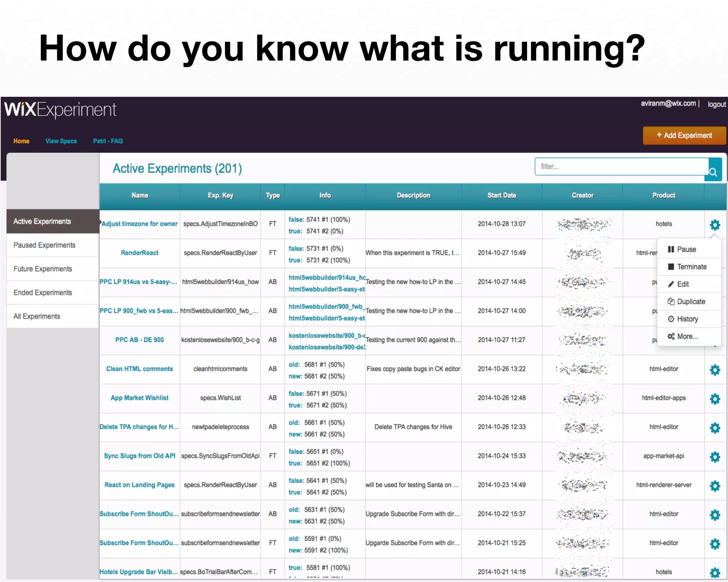The height and width of the screenshot is (582, 728).
Task: Click product cell app-market-api
Action: click(664, 456)
